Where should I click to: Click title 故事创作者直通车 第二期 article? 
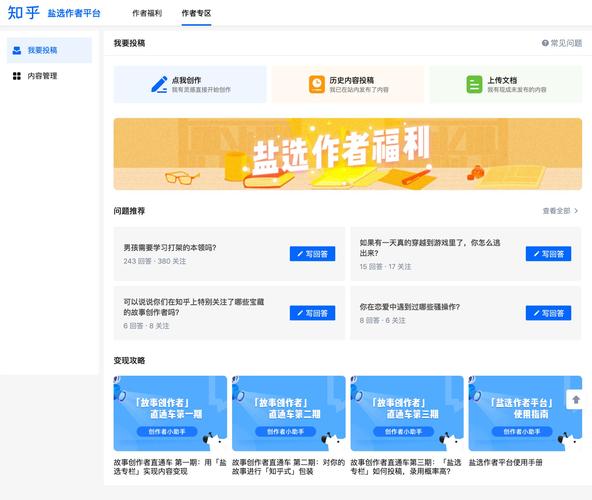[288, 467]
